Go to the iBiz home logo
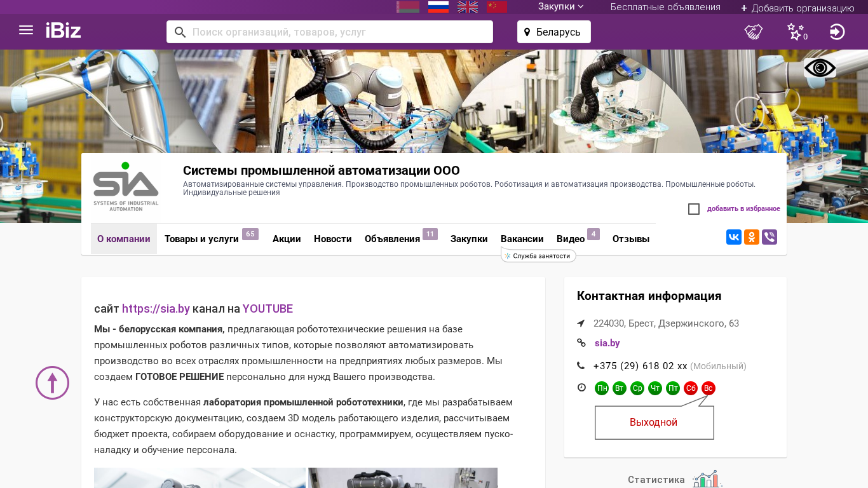This screenshot has width=868, height=488. 64,30
